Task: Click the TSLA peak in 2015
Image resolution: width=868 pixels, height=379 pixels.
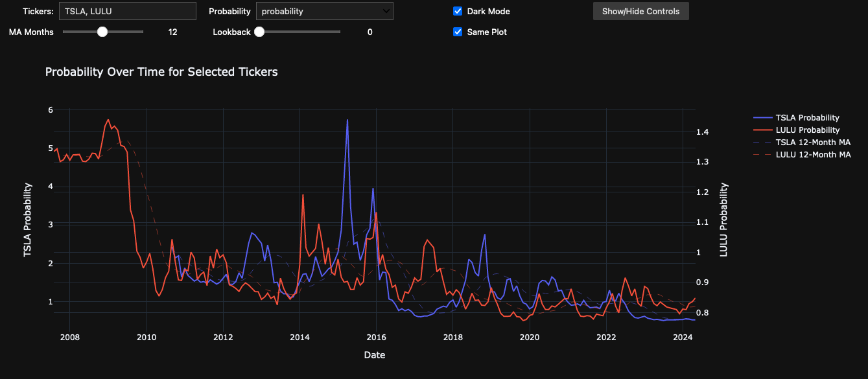Action: click(x=347, y=121)
